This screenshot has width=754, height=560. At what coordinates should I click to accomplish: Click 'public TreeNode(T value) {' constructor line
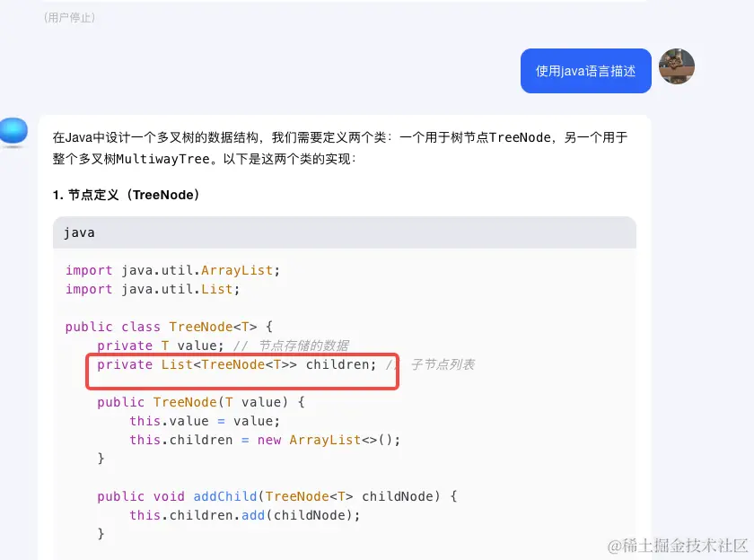(201, 402)
